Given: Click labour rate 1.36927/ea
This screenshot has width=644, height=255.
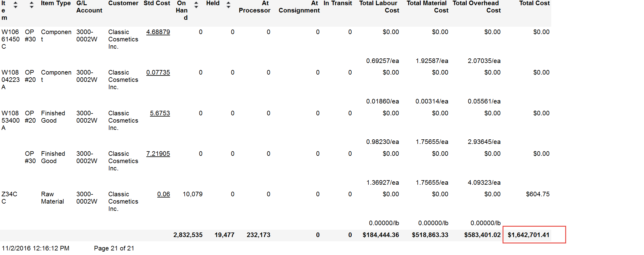Looking at the screenshot, I should [382, 183].
